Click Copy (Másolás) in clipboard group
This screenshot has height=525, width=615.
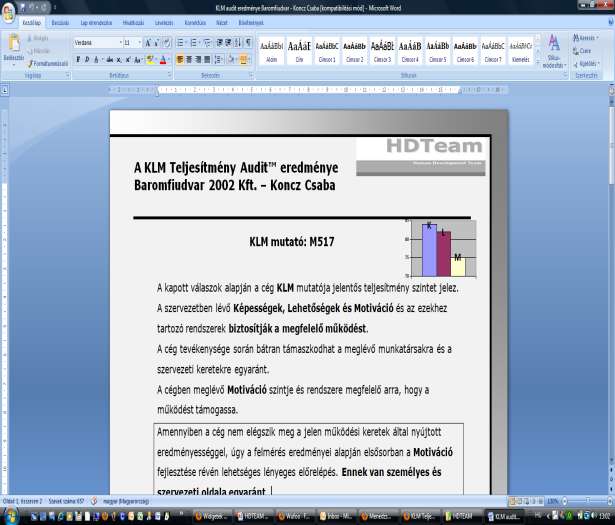point(38,51)
